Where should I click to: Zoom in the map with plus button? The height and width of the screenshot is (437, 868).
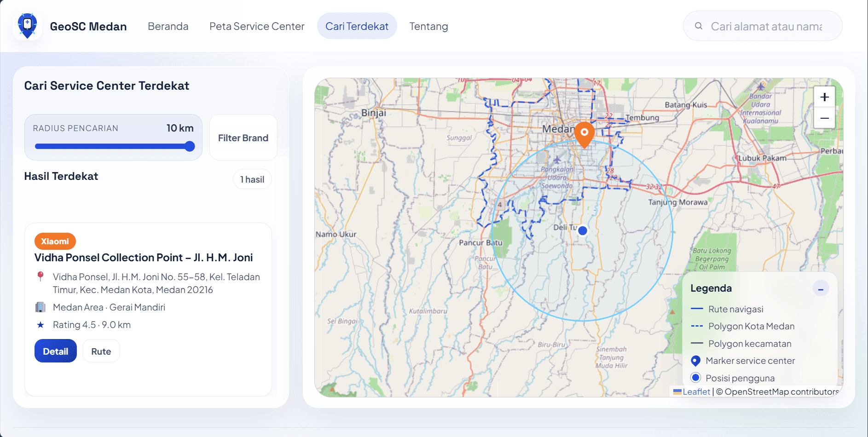pyautogui.click(x=824, y=97)
